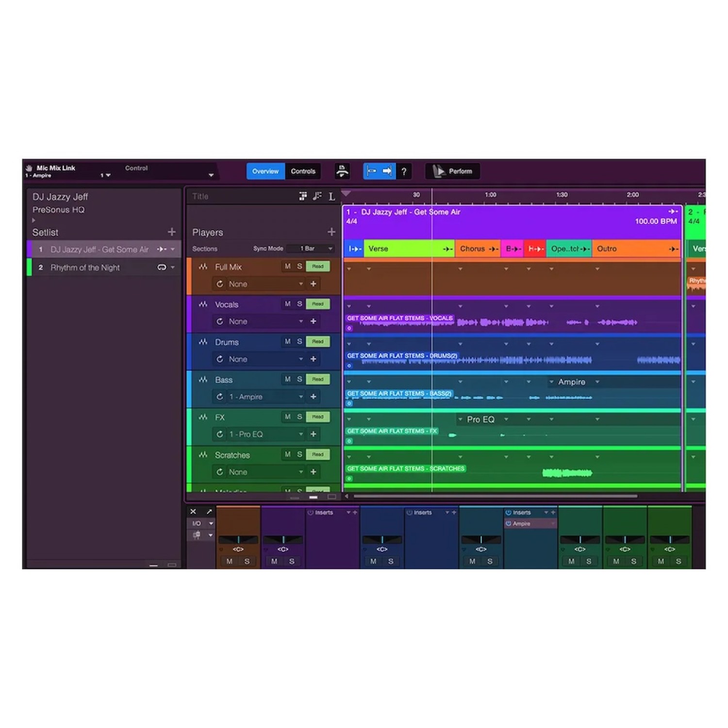Solo the Vocals player

tap(298, 304)
